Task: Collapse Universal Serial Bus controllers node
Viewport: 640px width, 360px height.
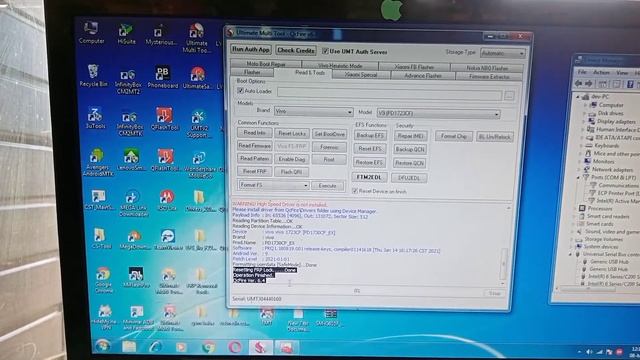Action: 571,254
